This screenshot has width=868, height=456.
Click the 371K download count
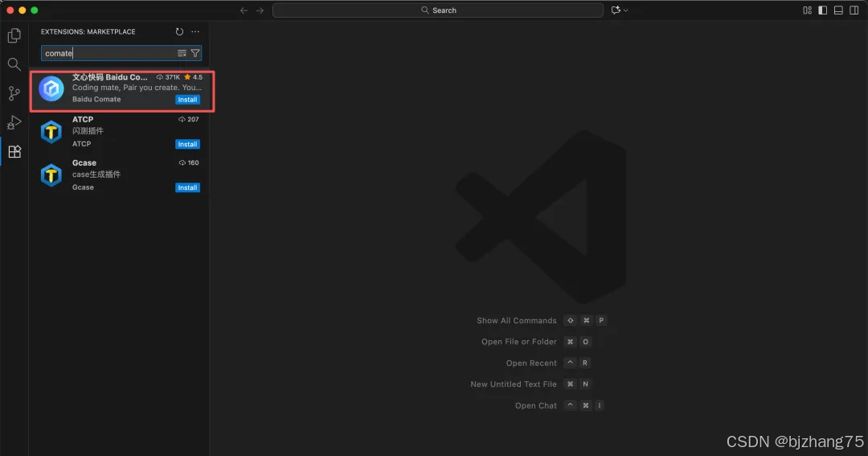168,77
